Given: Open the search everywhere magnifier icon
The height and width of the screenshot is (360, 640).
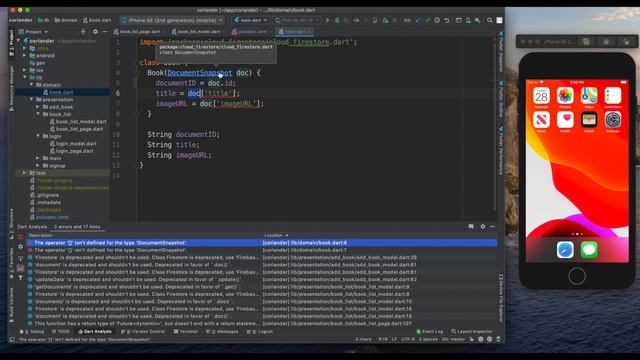Looking at the screenshot, I should click(x=489, y=20).
